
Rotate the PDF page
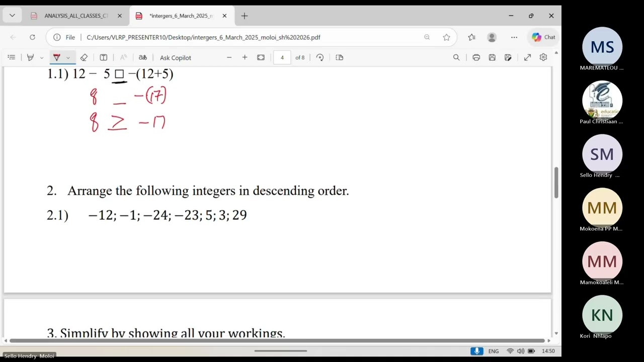[320, 57]
